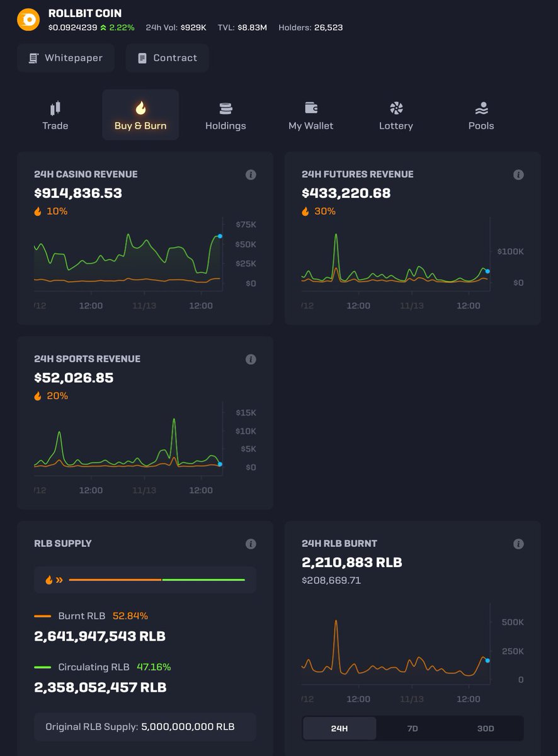The image size is (558, 756).
Task: Click the flame icon in RLB supply bar
Action: tap(48, 580)
